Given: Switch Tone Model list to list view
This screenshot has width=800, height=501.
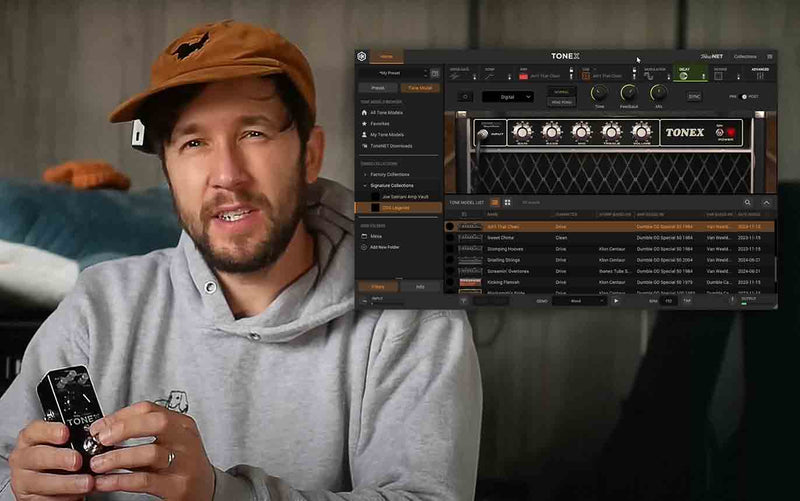Looking at the screenshot, I should (x=494, y=203).
